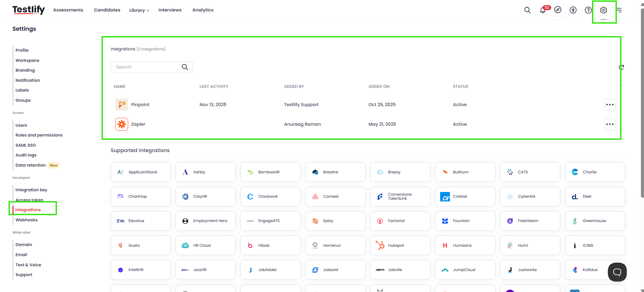Select the BambooHR integration card

pos(270,172)
